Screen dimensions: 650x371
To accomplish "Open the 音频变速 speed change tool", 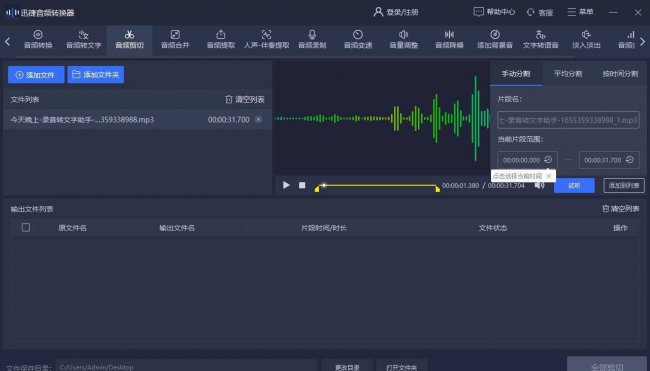I will 358,40.
